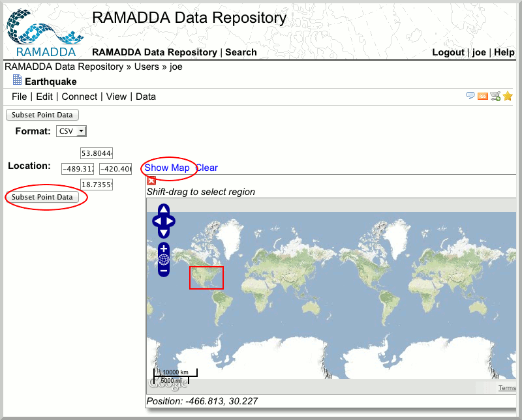522x420 pixels.
Task: Zoom out on the map
Action: click(x=164, y=270)
